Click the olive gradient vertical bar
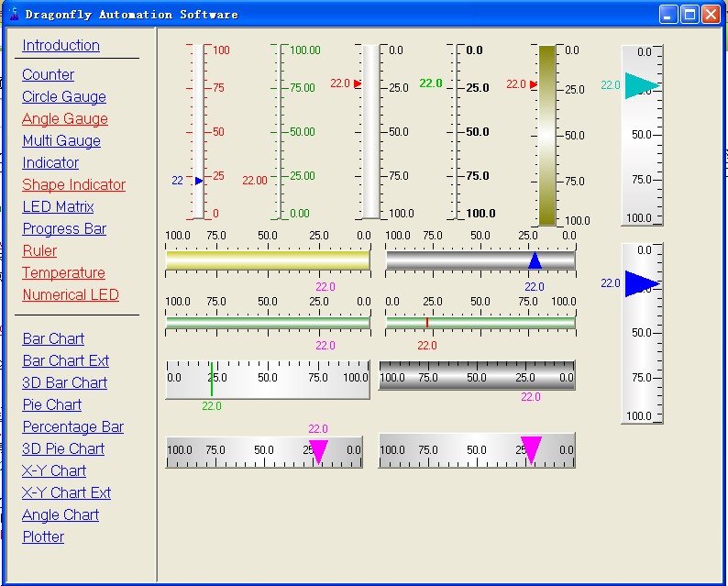The width and height of the screenshot is (728, 586). (x=547, y=135)
